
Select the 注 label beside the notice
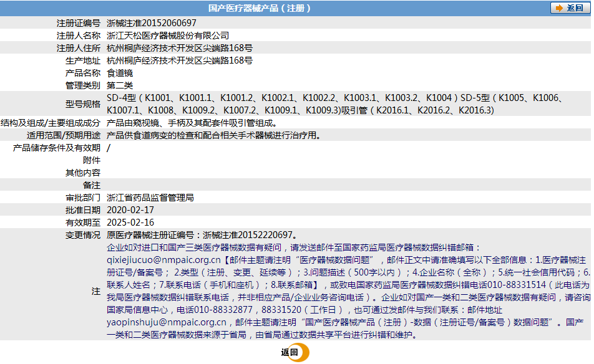96,291
